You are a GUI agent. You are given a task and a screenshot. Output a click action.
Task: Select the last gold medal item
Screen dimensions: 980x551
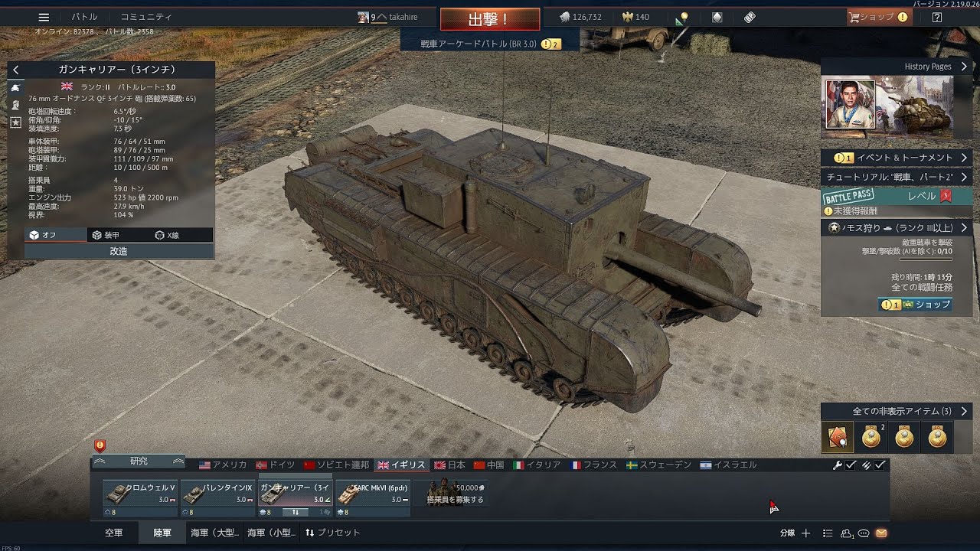pyautogui.click(x=938, y=437)
